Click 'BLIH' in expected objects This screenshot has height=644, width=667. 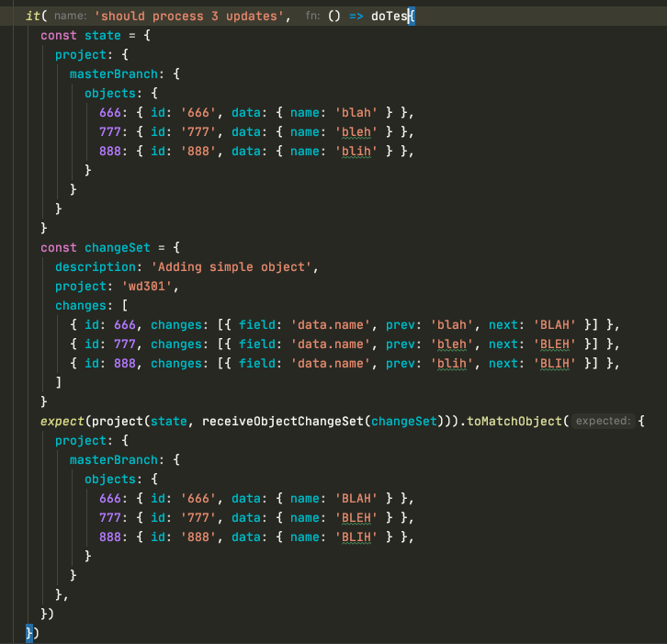356,537
